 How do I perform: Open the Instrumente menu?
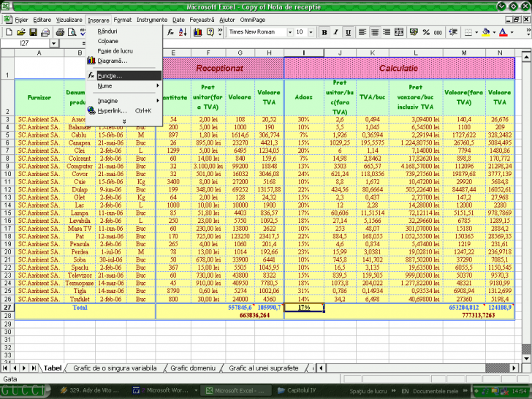tap(152, 20)
